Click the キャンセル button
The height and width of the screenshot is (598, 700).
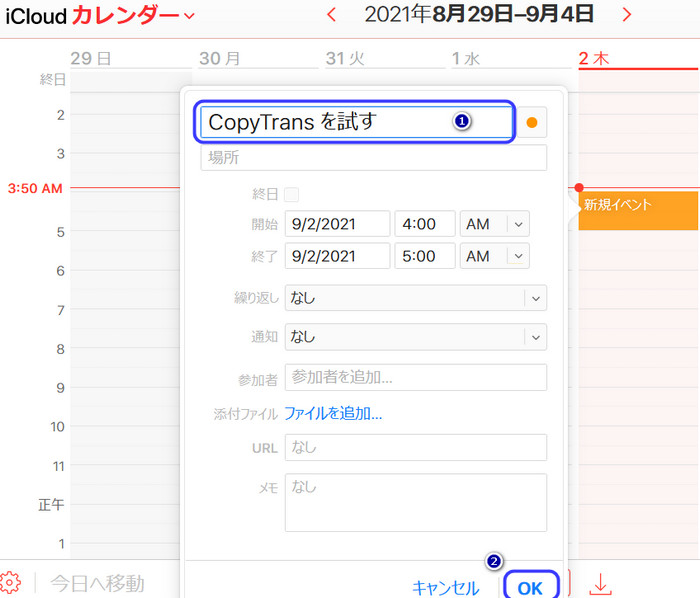tap(446, 588)
